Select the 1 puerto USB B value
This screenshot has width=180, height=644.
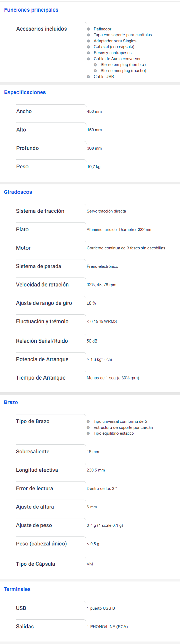tap(101, 608)
